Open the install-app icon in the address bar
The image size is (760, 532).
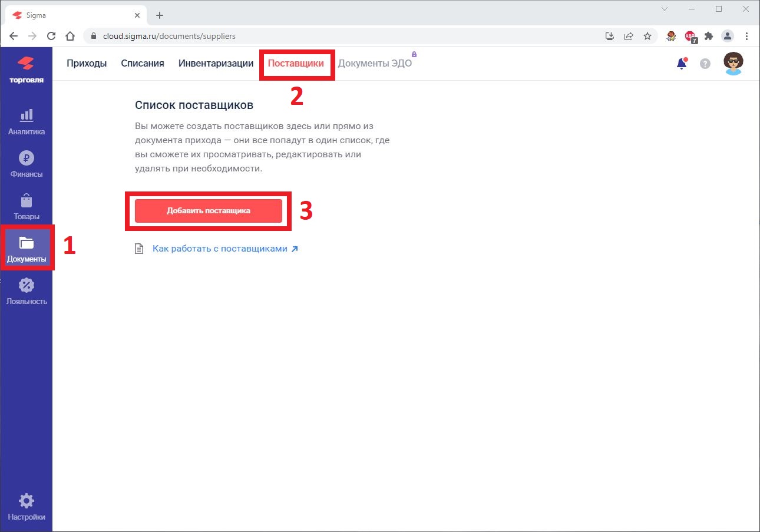610,36
